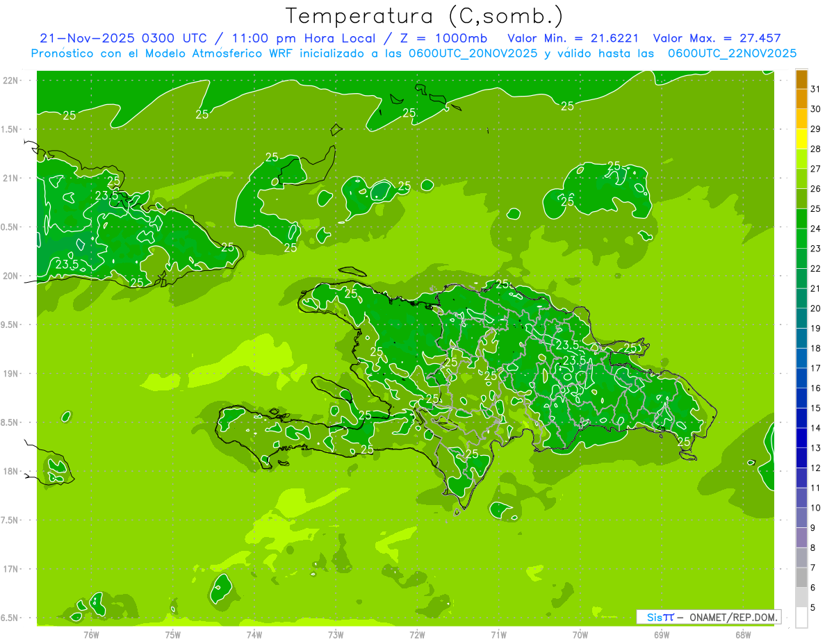Click the '71W' longitude axis label

[x=498, y=634]
